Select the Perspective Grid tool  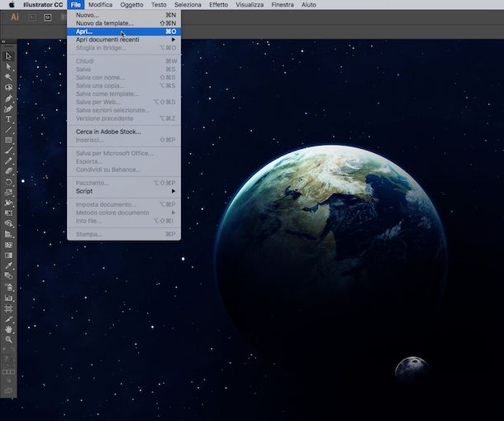click(x=8, y=234)
